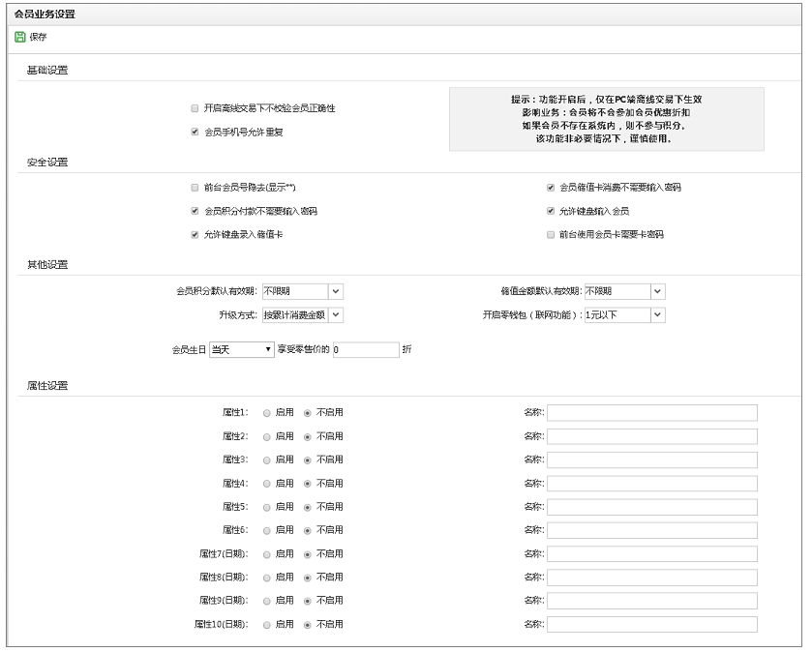Click the 名称 input field for 属性5
This screenshot has width=812, height=652.
coord(651,507)
